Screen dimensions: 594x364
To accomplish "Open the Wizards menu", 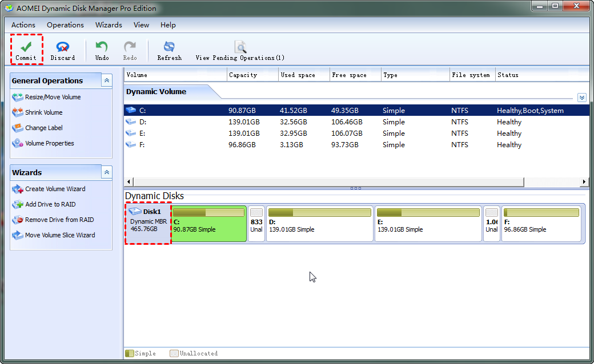I will pyautogui.click(x=109, y=25).
